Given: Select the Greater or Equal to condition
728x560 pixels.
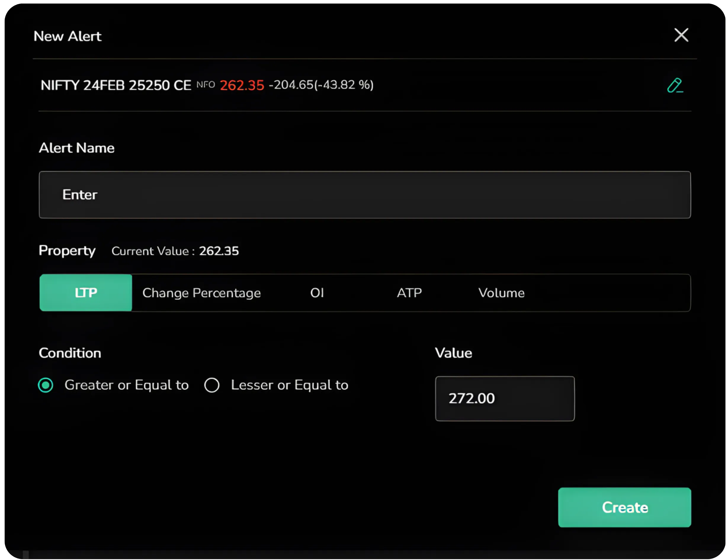Looking at the screenshot, I should click(x=46, y=385).
